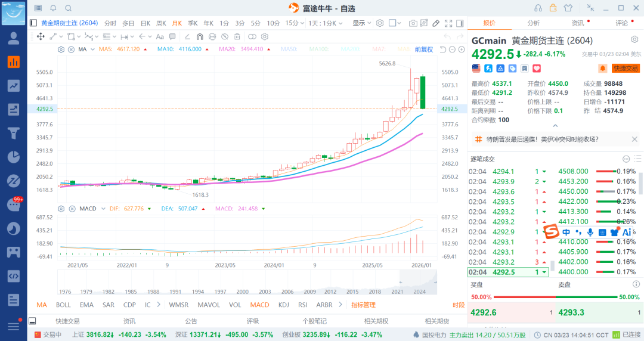Image resolution: width=644 pixels, height=341 pixels.
Task: Toggle the 前复权 price adjustment
Action: pyautogui.click(x=424, y=49)
